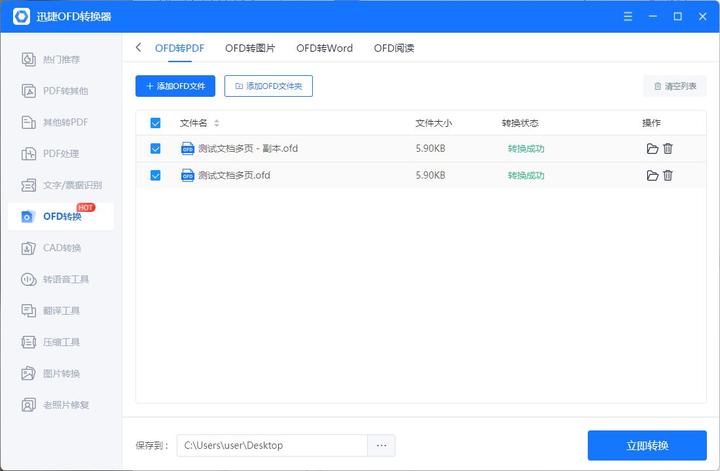720x471 pixels.
Task: Click file name 测试文档多页.ofd
Action: coord(234,175)
